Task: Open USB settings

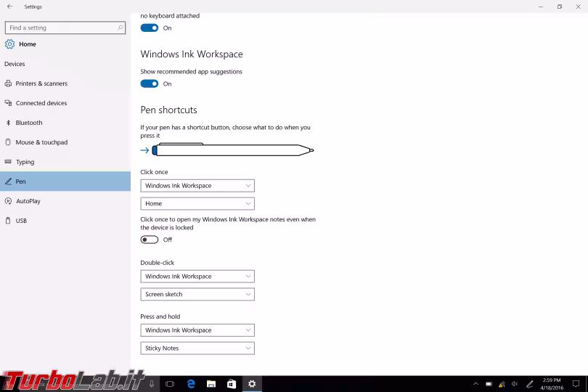Action: pos(65,221)
